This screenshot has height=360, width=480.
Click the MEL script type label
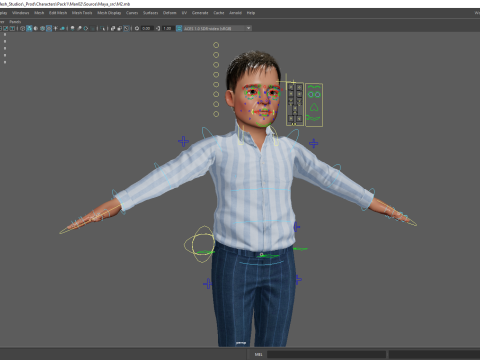[259, 354]
